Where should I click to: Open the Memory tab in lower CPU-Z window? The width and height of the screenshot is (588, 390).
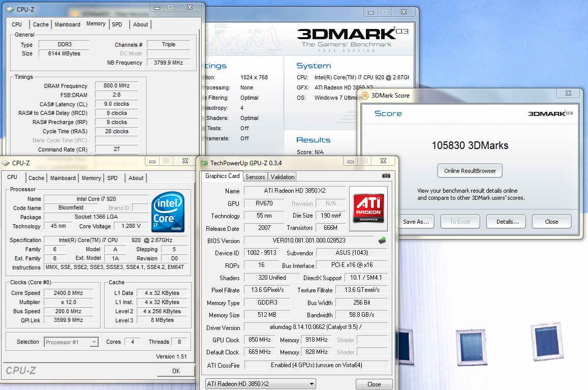click(x=91, y=178)
